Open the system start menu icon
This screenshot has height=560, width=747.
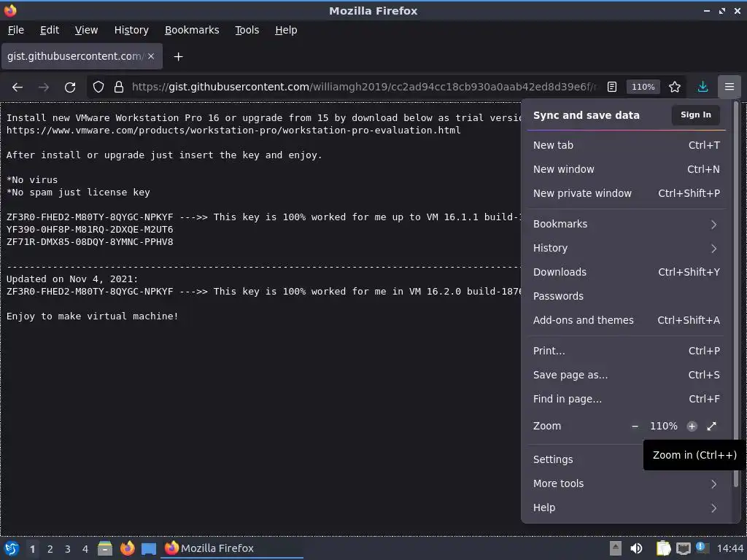point(11,548)
